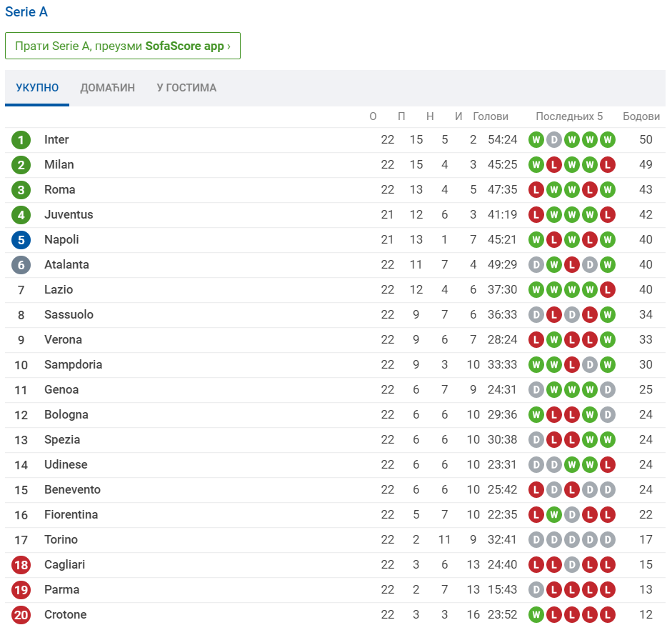Image resolution: width=672 pixels, height=635 pixels.
Task: Click Crotone's red rank 20 badge
Action: coord(21,615)
